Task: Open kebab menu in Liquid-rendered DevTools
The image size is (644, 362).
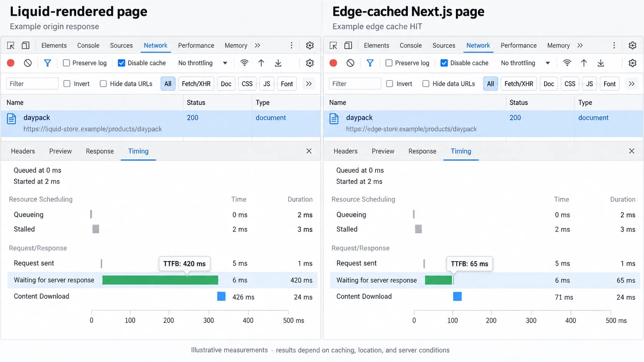Action: point(292,45)
